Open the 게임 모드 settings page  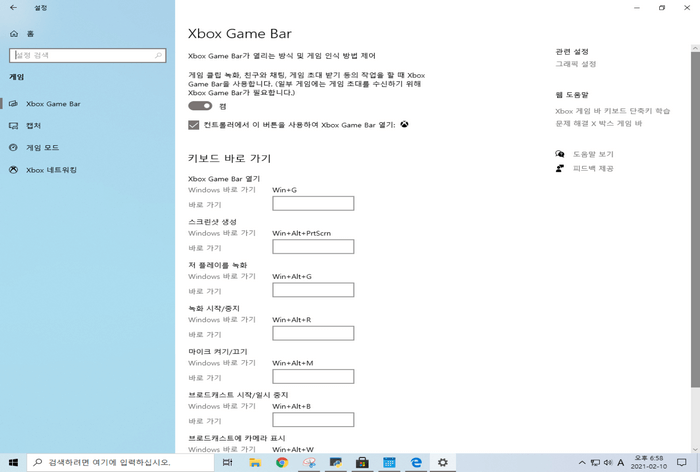[x=88, y=147]
